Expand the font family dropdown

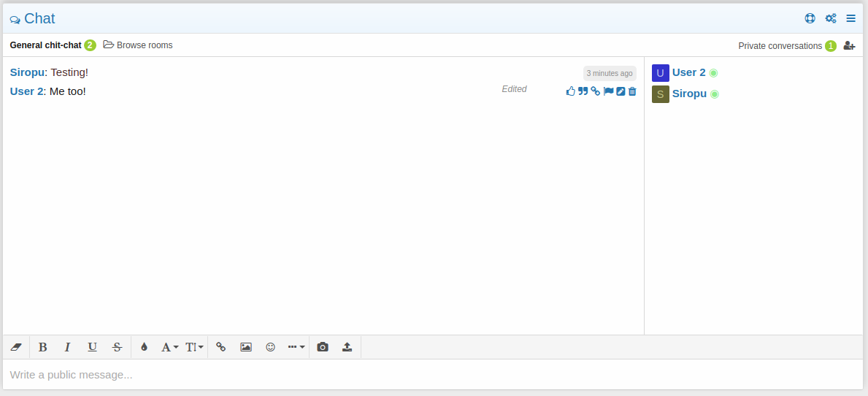click(x=169, y=347)
